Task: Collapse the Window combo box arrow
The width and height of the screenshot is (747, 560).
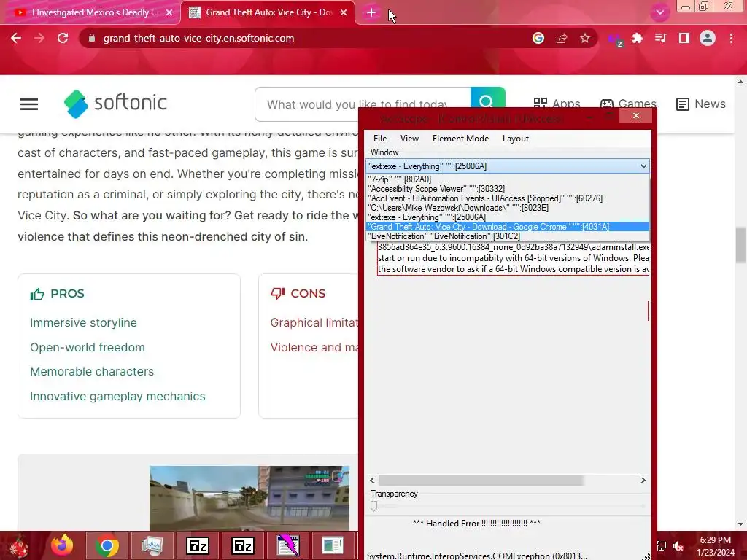Action: (643, 166)
